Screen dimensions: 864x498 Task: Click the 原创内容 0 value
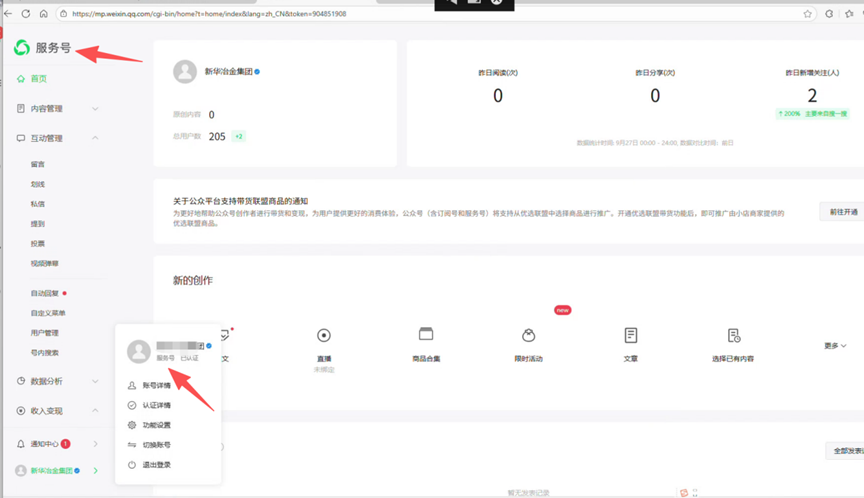tap(212, 115)
